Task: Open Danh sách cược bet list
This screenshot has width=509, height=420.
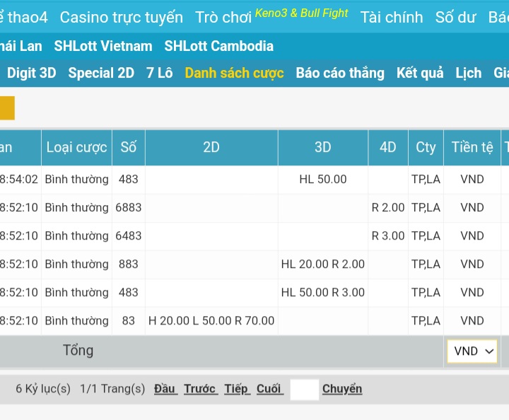Action: click(x=235, y=73)
